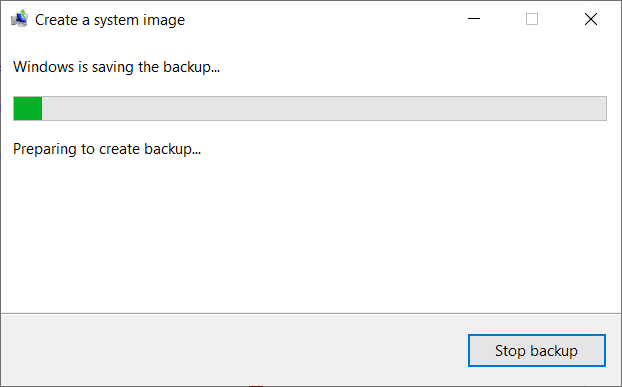Click the green filled part of progress bar
The image size is (622, 387).
click(x=28, y=108)
